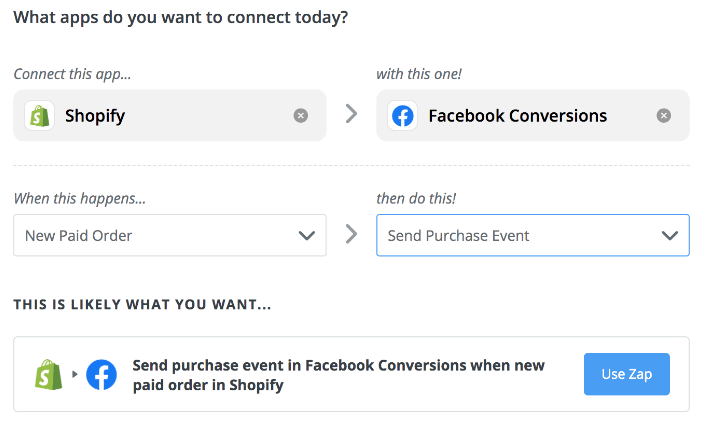The height and width of the screenshot is (430, 705).
Task: Click the Shopify logo in app selector
Action: [x=40, y=116]
